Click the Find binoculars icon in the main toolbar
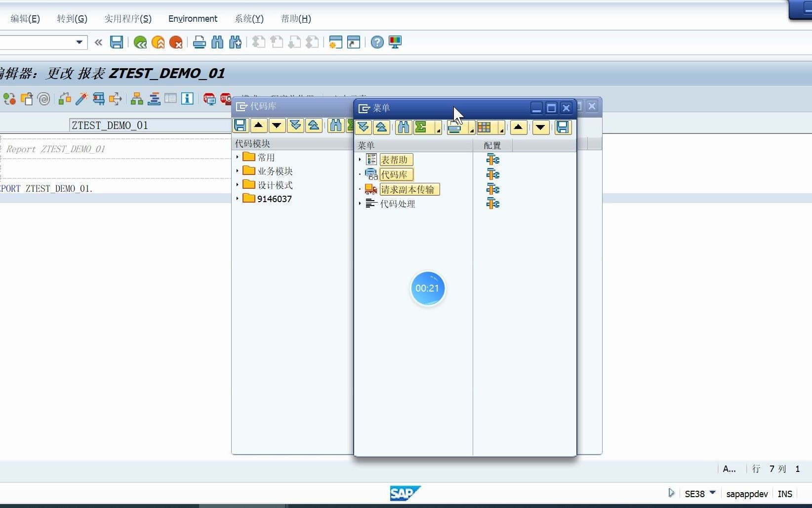The image size is (812, 508). pos(217,42)
